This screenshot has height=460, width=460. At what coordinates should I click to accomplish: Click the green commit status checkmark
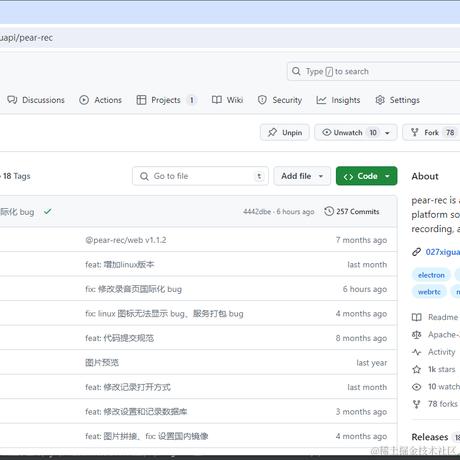coord(48,211)
